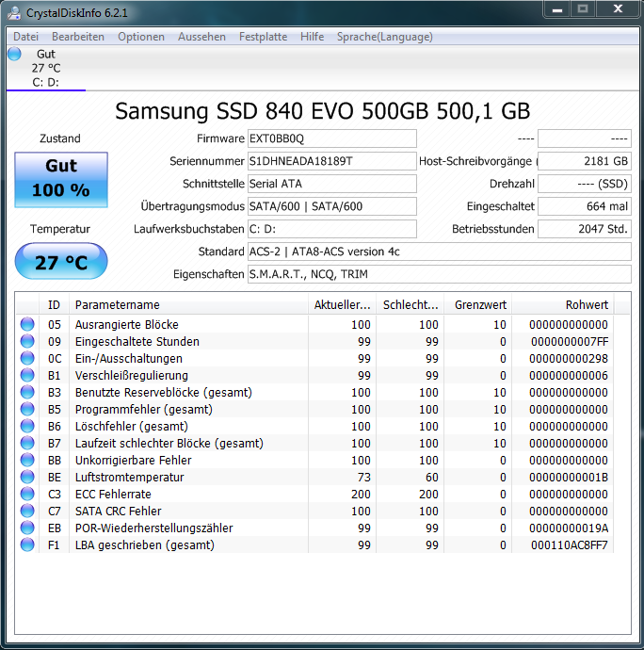Click status orb for Programmfehler row
The image size is (644, 650).
point(27,409)
